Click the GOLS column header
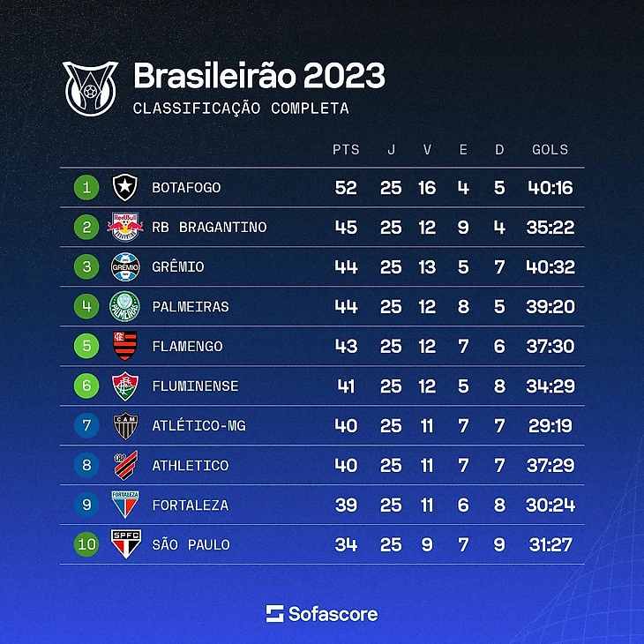This screenshot has height=644, width=644. 550,149
